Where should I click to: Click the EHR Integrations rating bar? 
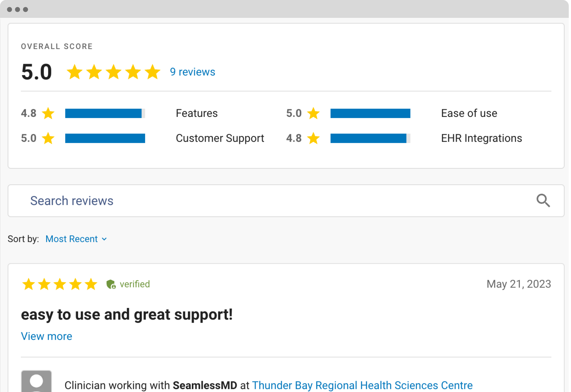point(370,138)
